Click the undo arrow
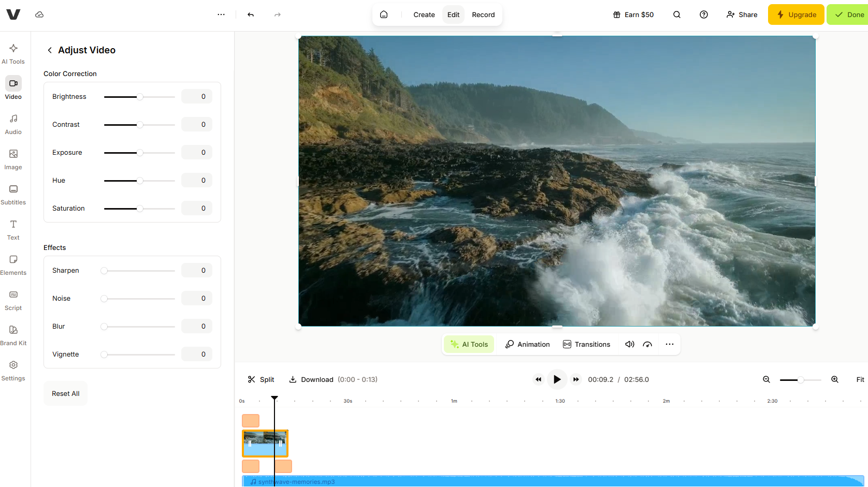Image resolution: width=868 pixels, height=487 pixels. [251, 14]
